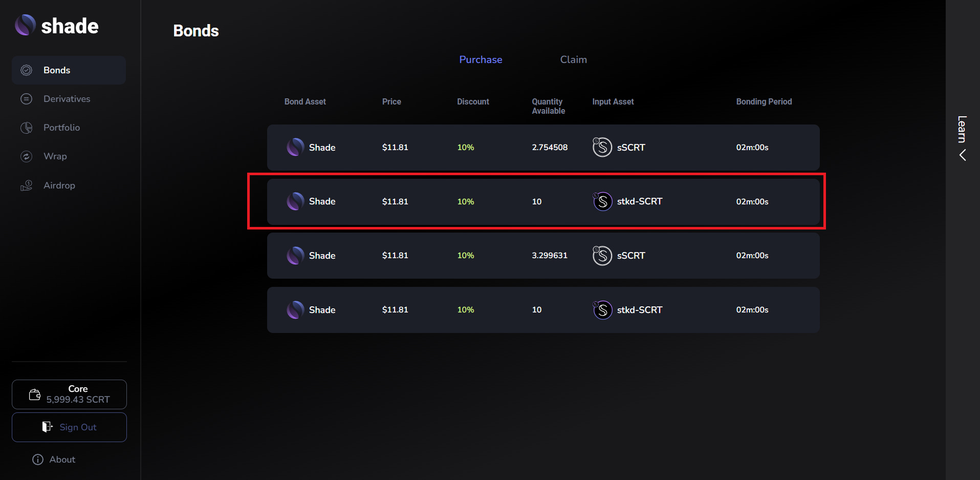The image size is (980, 480).
Task: Open Wrap in the sidebar
Action: tap(69, 156)
